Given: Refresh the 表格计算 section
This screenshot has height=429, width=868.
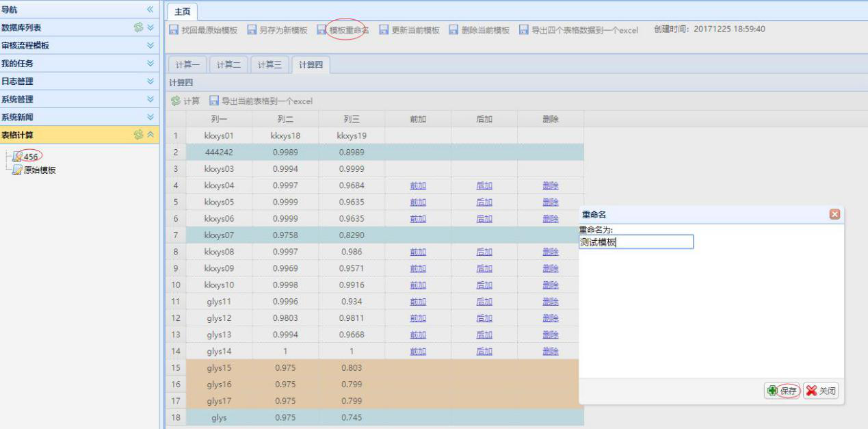Looking at the screenshot, I should [x=138, y=135].
